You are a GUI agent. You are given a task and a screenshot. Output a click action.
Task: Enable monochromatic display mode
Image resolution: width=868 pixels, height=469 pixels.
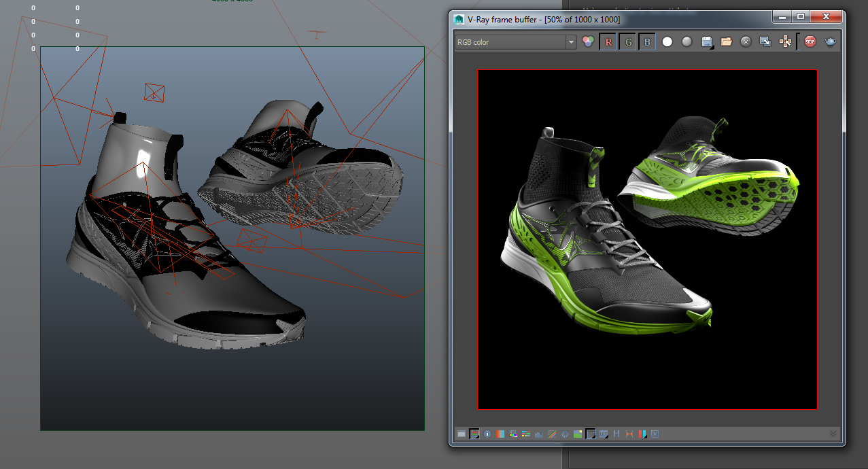687,41
